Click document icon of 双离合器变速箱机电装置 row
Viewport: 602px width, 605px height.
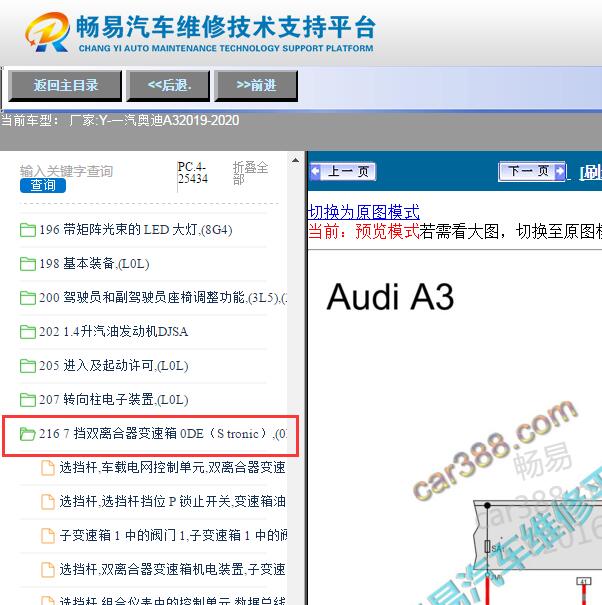pyautogui.click(x=48, y=570)
